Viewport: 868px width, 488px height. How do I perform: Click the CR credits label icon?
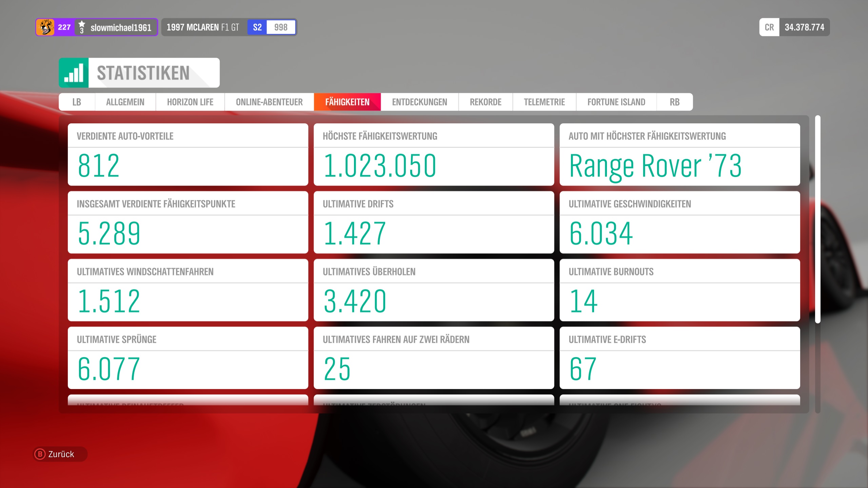769,27
